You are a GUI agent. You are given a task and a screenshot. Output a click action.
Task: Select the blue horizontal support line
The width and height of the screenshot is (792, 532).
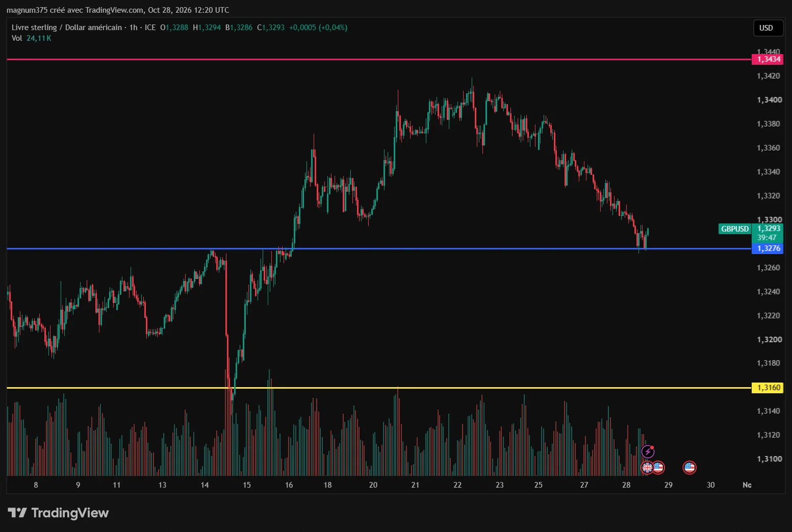(379, 249)
